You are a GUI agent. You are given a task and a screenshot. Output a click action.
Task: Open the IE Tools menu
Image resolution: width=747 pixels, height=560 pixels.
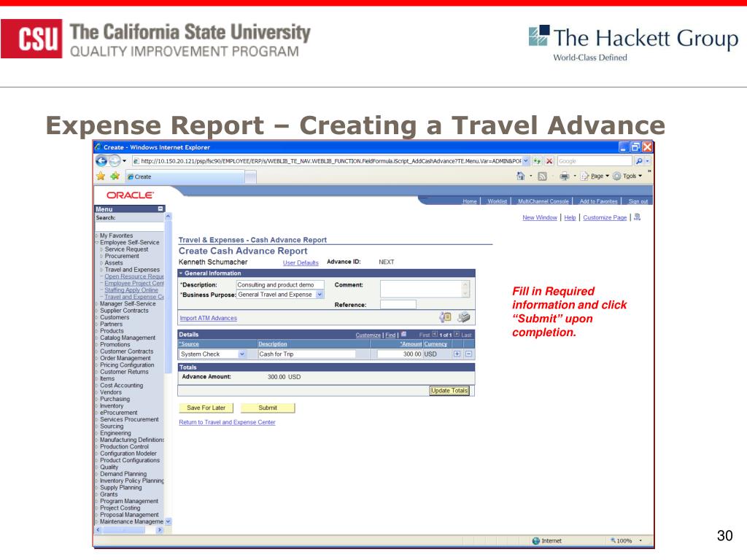pyautogui.click(x=628, y=176)
